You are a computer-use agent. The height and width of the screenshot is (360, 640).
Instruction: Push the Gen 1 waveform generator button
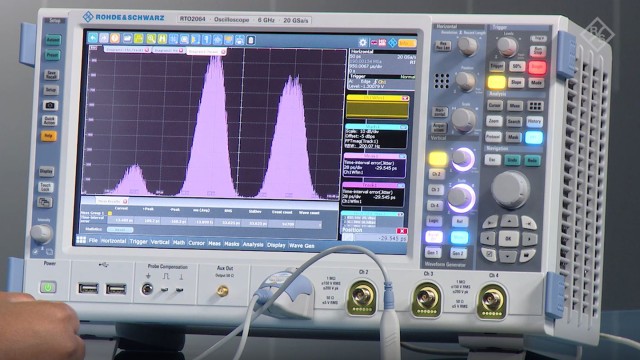433,253
